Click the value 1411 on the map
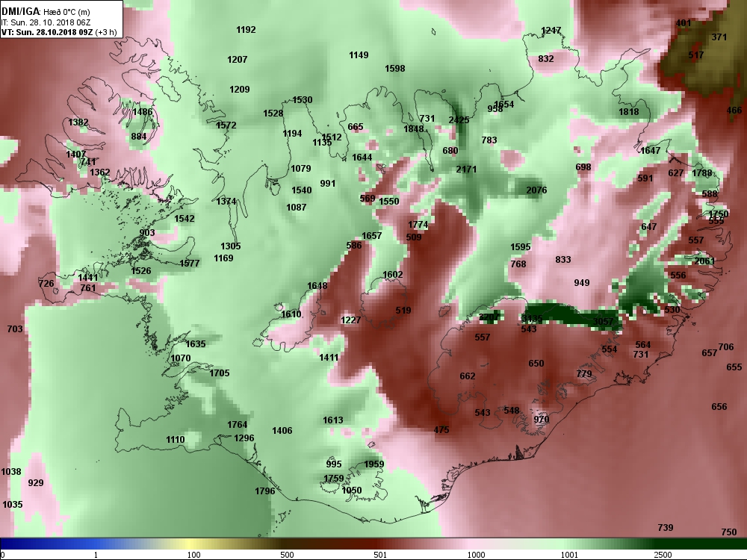Screen dimensions: 747x560 click(329, 357)
